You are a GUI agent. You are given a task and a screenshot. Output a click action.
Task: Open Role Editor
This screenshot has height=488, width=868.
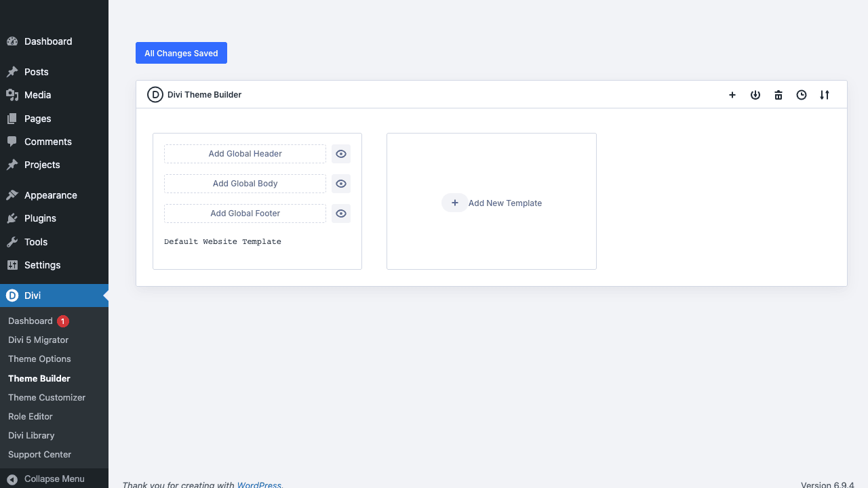pyautogui.click(x=31, y=416)
